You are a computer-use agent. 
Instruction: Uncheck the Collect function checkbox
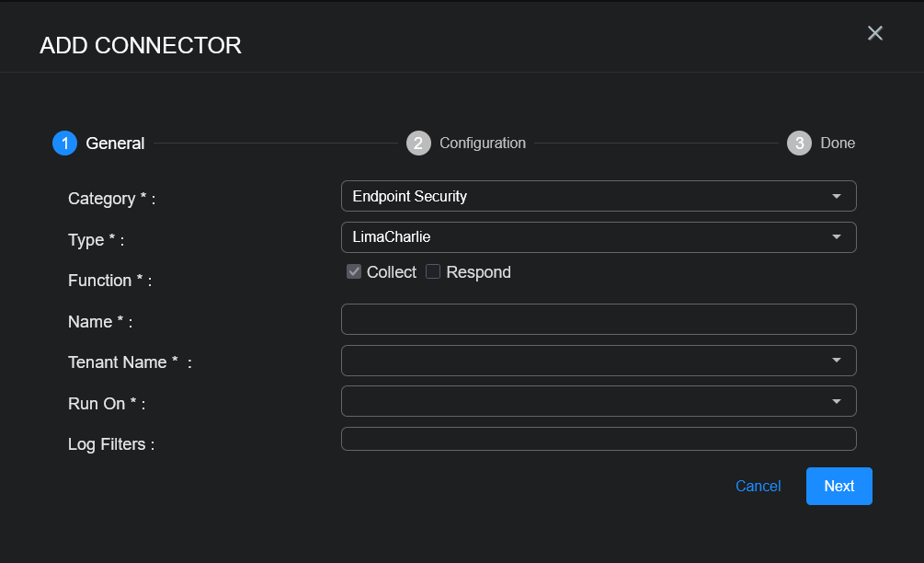354,271
